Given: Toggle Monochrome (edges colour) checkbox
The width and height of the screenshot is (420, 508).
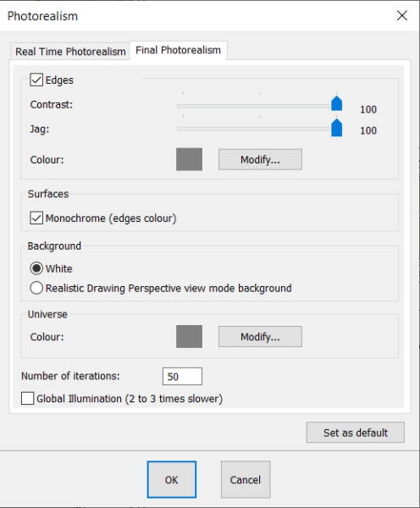Looking at the screenshot, I should click(x=36, y=218).
